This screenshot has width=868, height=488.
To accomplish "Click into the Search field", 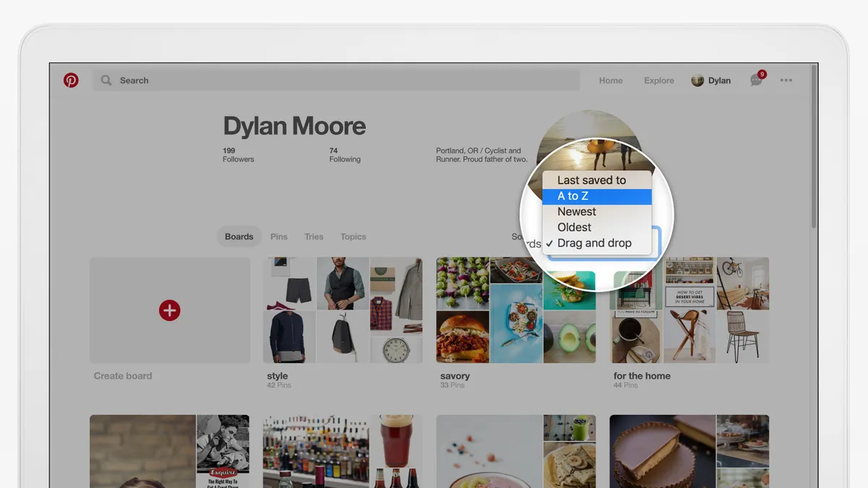I will point(336,80).
